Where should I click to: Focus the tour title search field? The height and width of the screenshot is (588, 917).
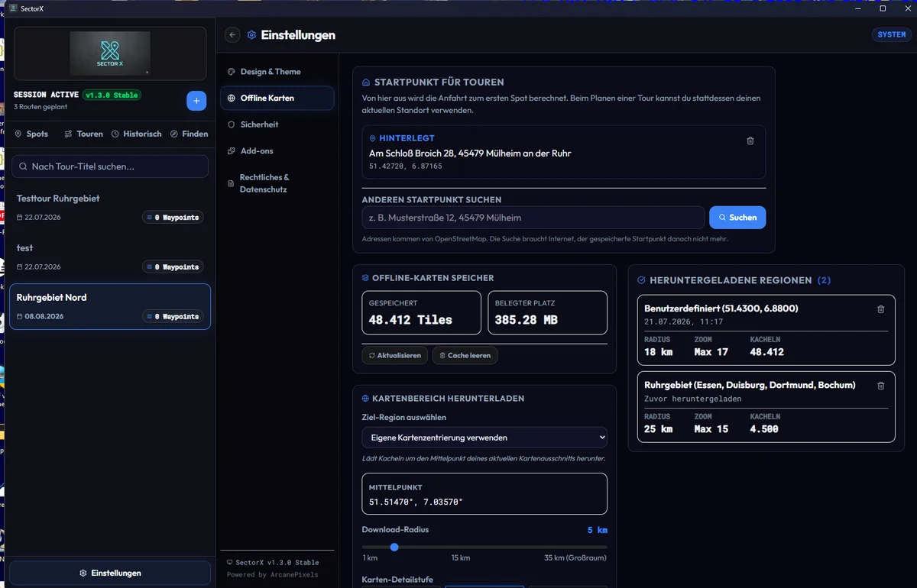(x=110, y=166)
